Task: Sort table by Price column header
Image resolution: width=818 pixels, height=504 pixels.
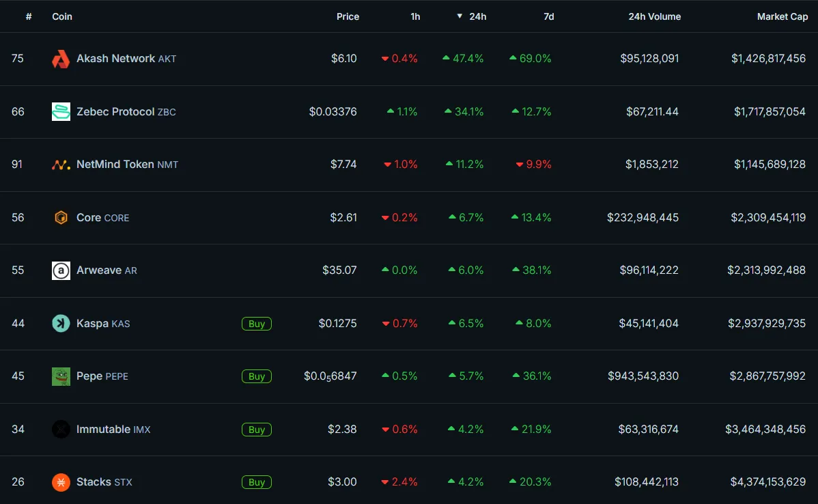Action: click(348, 16)
